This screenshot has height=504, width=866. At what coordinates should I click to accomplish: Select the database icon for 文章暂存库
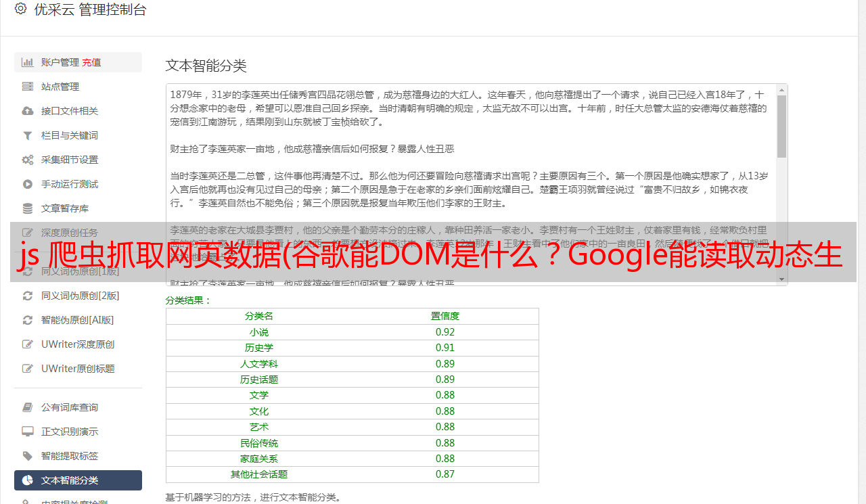point(28,208)
